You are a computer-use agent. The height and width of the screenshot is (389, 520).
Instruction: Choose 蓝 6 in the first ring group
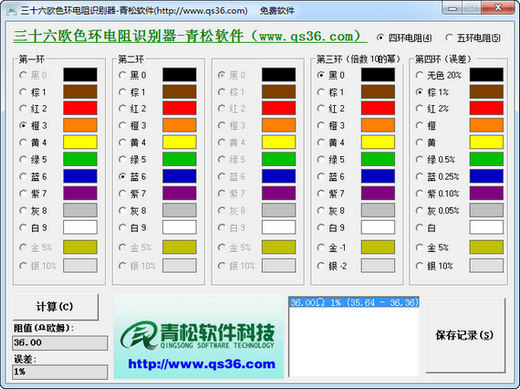click(x=33, y=177)
